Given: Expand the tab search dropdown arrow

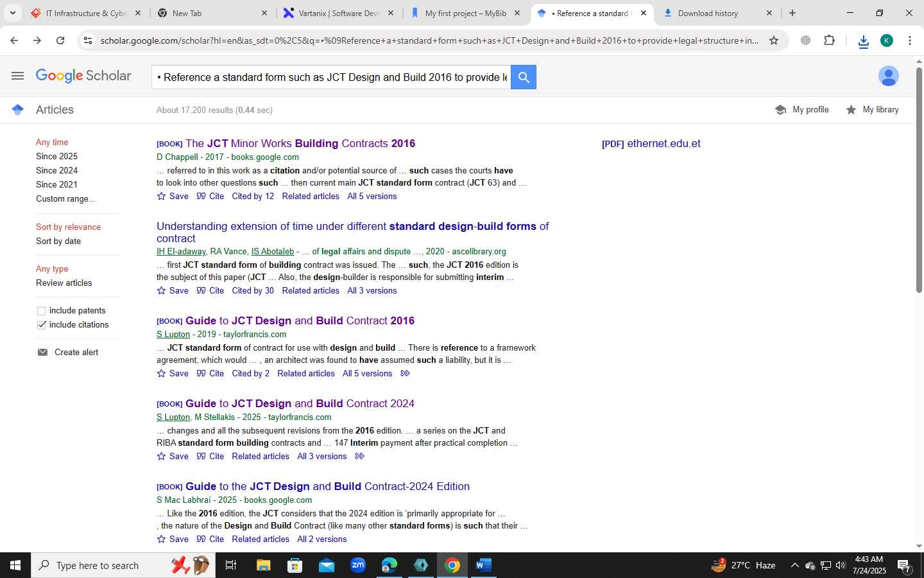Looking at the screenshot, I should coord(12,13).
